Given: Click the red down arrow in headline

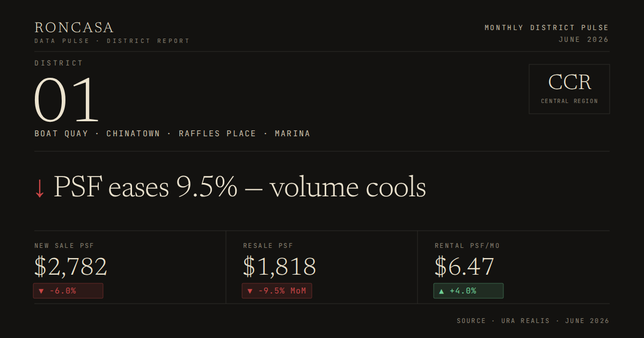Looking at the screenshot, I should click(40, 188).
